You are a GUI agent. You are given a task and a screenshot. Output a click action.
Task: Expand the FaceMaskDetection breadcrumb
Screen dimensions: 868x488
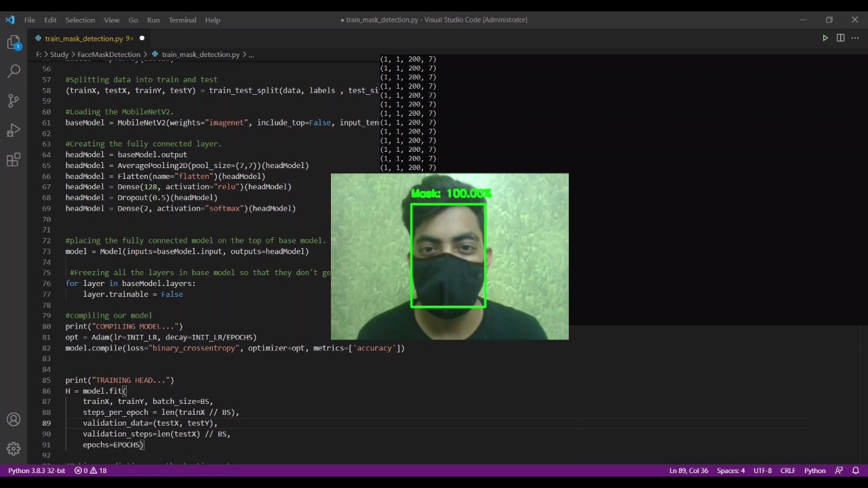pos(108,54)
